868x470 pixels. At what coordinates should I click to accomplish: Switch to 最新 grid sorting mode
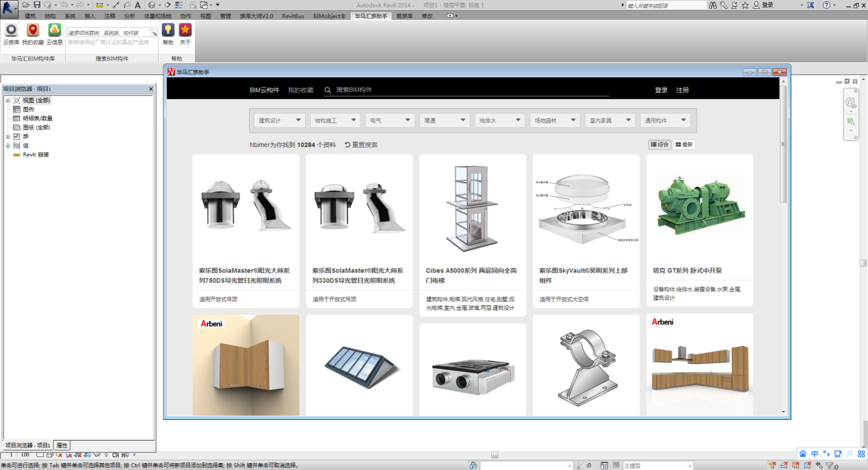click(x=684, y=144)
